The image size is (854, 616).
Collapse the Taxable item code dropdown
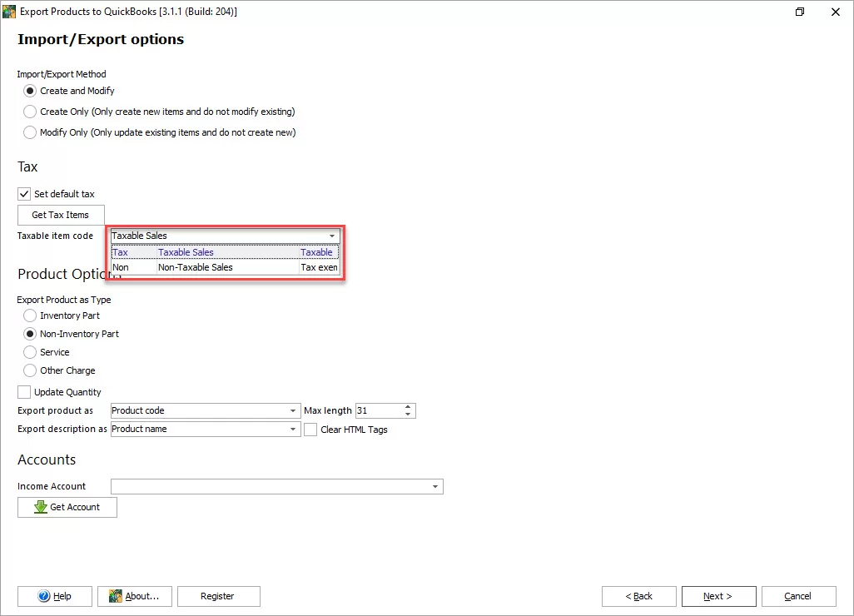[332, 236]
